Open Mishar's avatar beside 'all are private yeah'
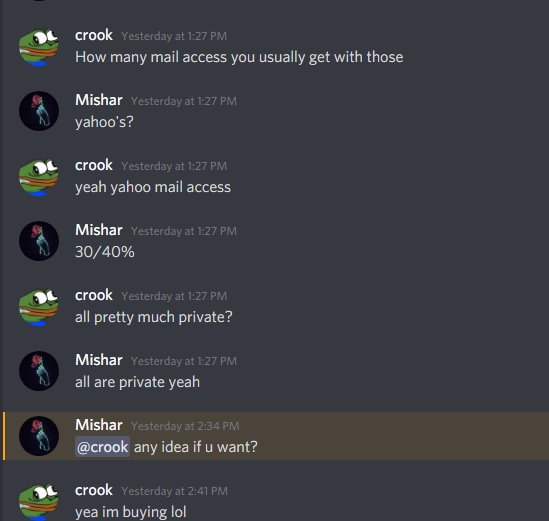This screenshot has width=549, height=521. click(x=39, y=371)
